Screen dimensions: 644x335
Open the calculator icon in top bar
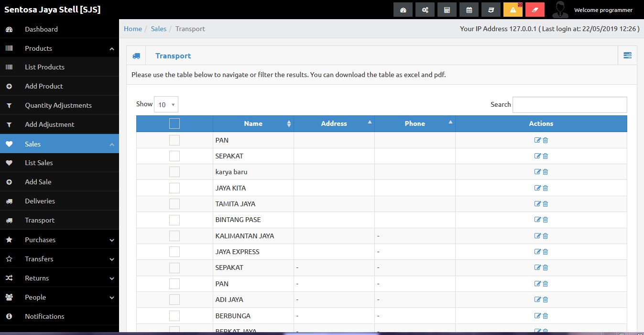447,10
